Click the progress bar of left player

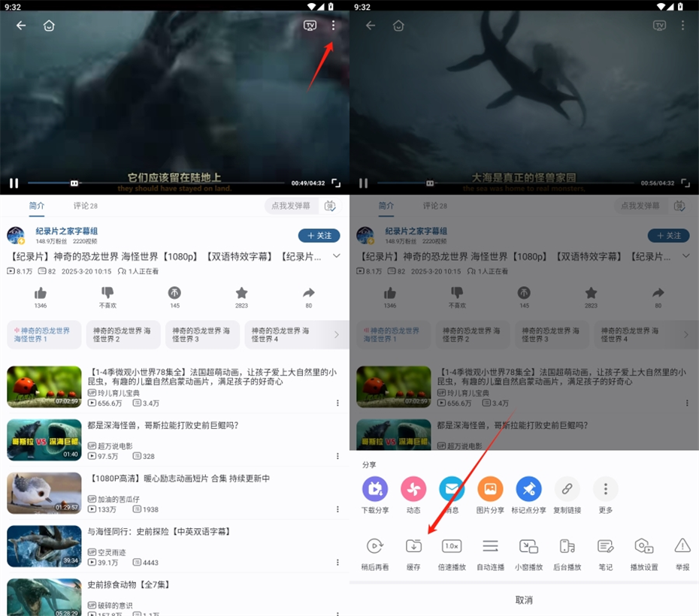click(x=156, y=183)
